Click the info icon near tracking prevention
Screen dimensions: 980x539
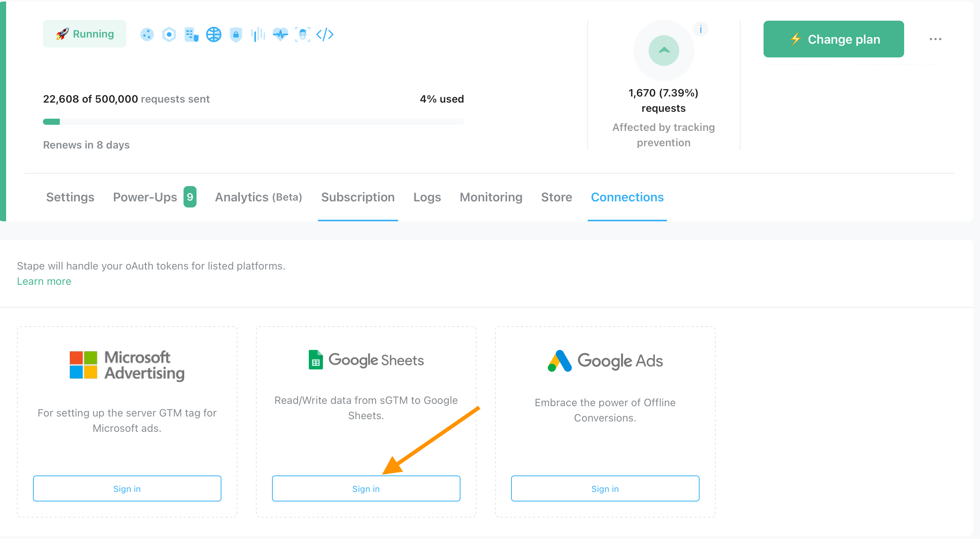click(x=701, y=29)
